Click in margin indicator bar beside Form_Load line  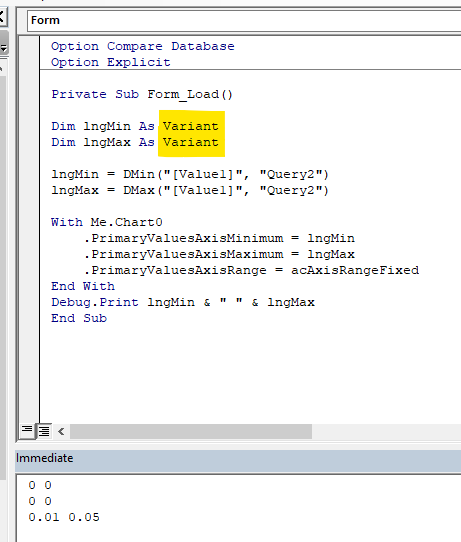(29, 94)
